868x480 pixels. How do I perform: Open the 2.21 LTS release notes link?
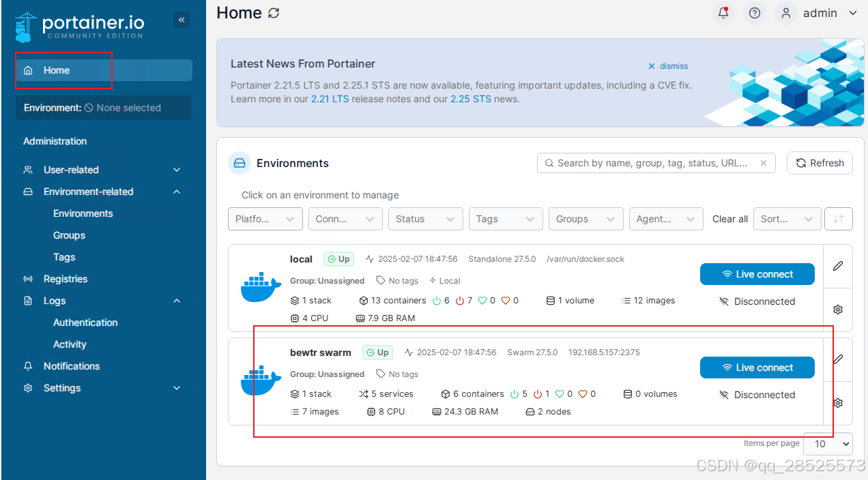[330, 99]
